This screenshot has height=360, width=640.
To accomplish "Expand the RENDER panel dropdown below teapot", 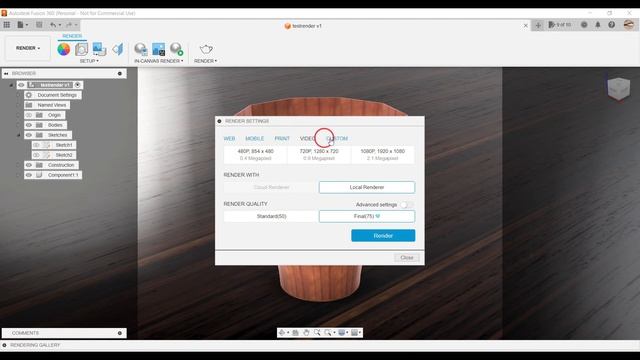I will [x=205, y=61].
